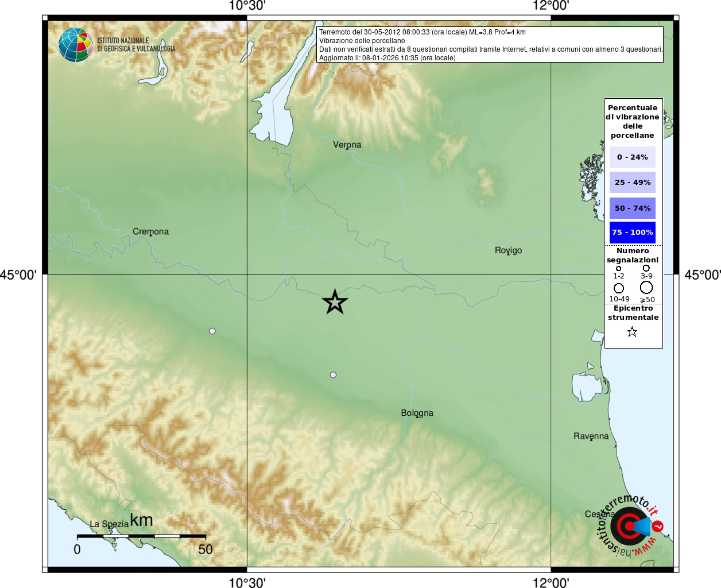721x588 pixels.
Task: Click the 'Dati non verificati' disclaimer line
Action: pyautogui.click(x=491, y=49)
